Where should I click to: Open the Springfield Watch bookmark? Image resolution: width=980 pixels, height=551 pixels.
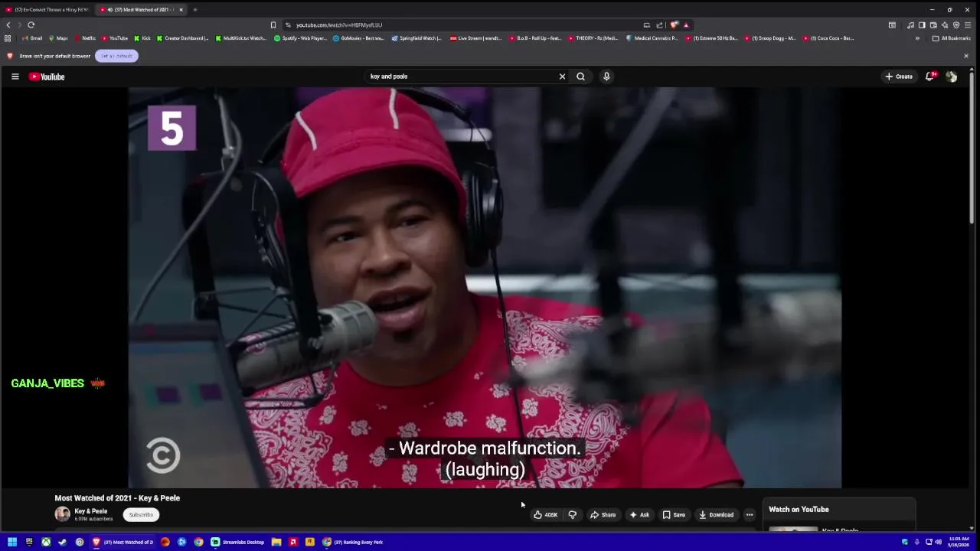tap(417, 38)
